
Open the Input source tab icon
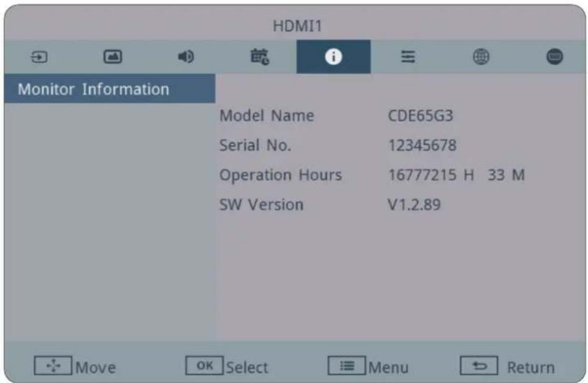point(39,57)
